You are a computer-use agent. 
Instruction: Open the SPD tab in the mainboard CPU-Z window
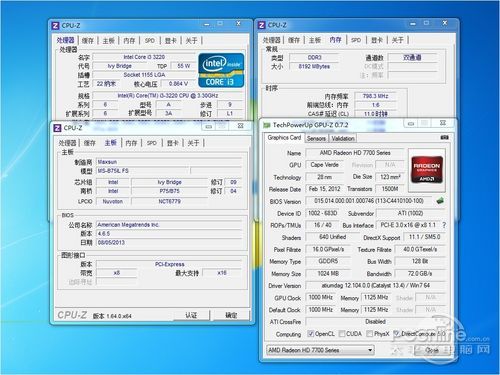click(x=152, y=143)
